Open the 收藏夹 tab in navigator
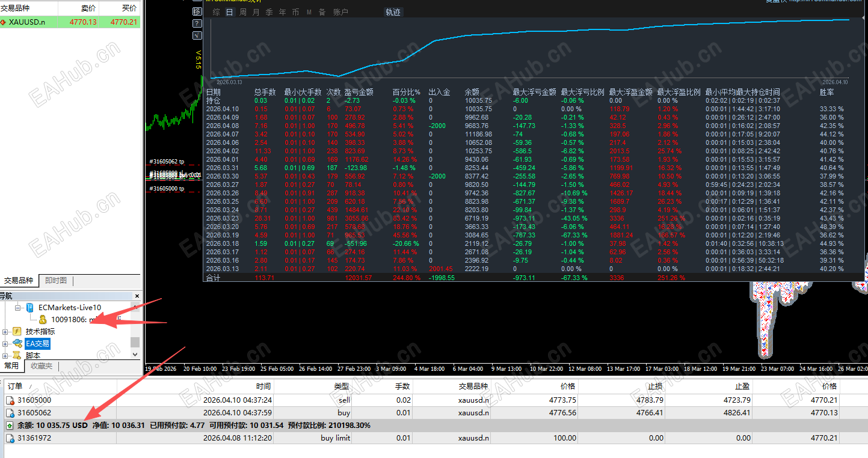Image resolution: width=868 pixels, height=458 pixels. (42, 366)
